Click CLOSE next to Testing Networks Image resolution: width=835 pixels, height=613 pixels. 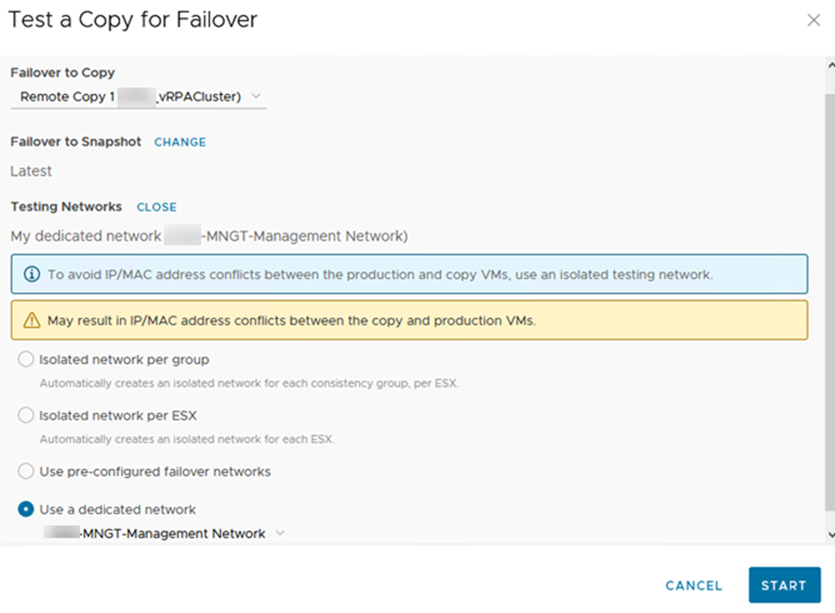click(157, 207)
